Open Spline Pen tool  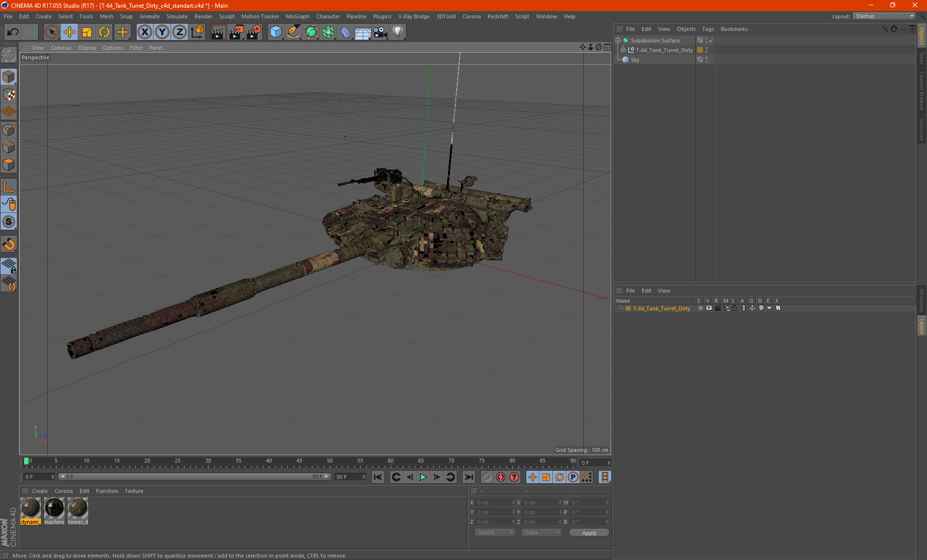(x=293, y=32)
